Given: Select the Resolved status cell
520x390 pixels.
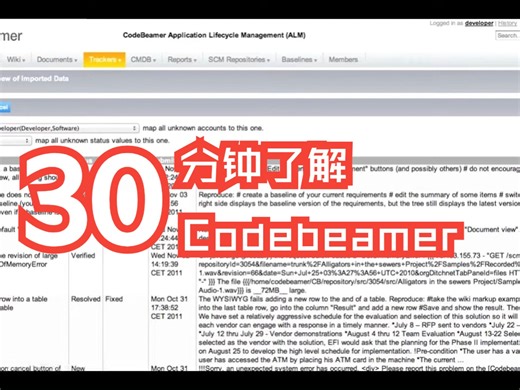Looking at the screenshot, I should 86,299.
